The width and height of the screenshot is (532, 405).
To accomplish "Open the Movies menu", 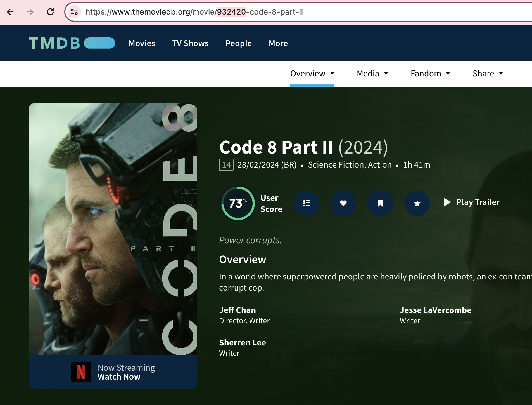I will click(x=142, y=43).
